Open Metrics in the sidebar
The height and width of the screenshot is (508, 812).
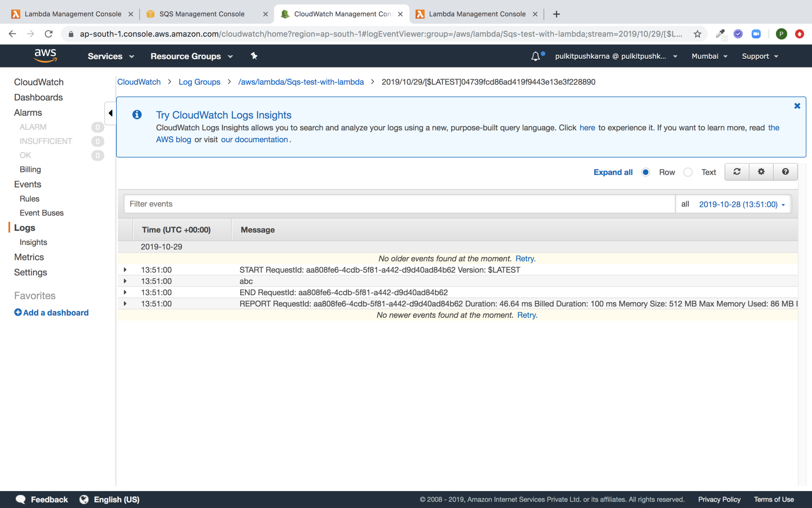29,257
